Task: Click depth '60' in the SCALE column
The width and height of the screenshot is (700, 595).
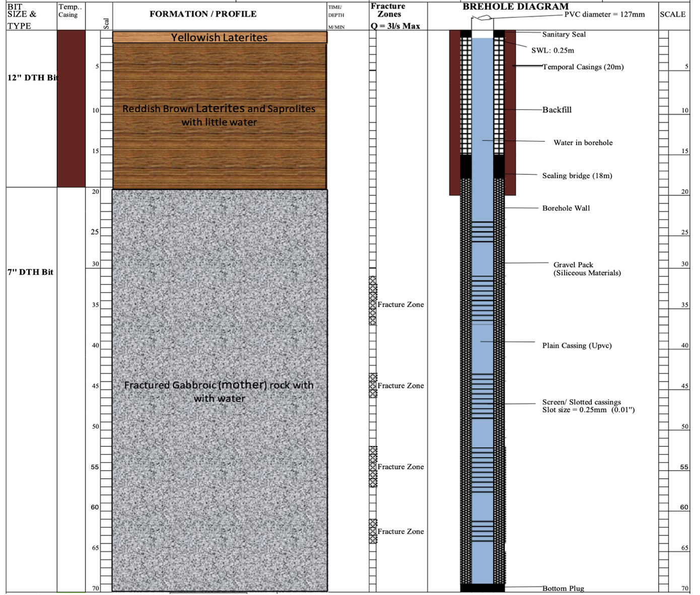Action: click(x=684, y=507)
